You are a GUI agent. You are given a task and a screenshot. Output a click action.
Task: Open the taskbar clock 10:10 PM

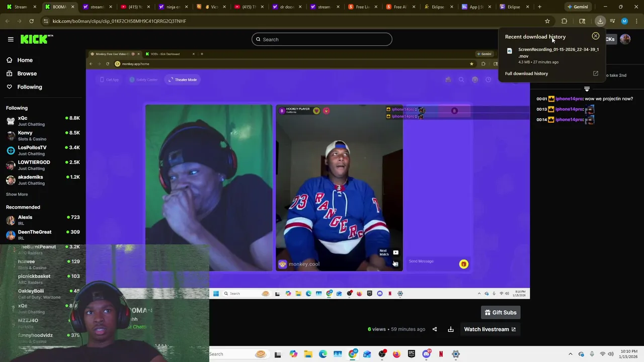click(x=629, y=354)
